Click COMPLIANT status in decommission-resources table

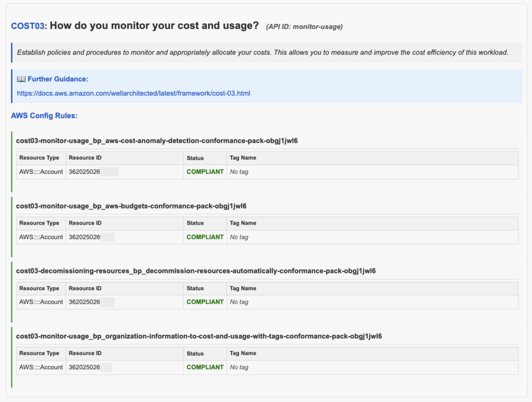[205, 302]
